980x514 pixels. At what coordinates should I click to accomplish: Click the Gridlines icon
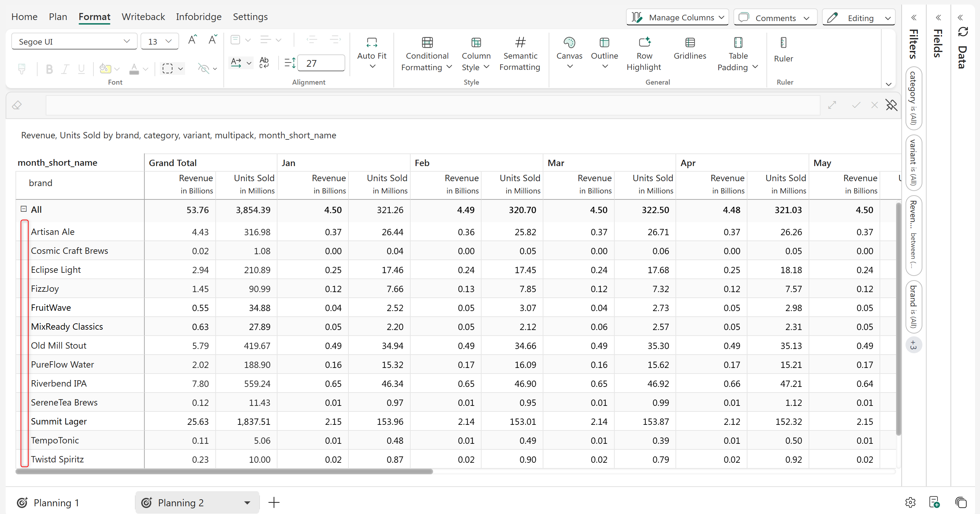690,42
